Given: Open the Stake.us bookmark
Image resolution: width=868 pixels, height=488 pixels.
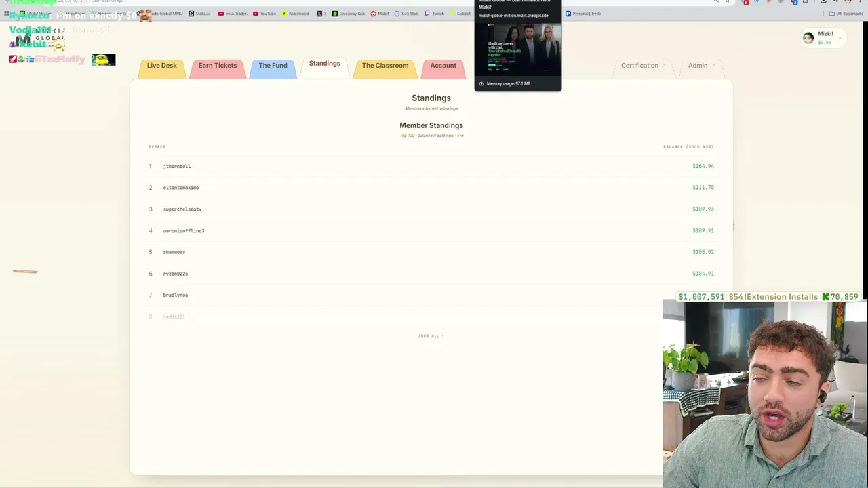Looking at the screenshot, I should (199, 14).
